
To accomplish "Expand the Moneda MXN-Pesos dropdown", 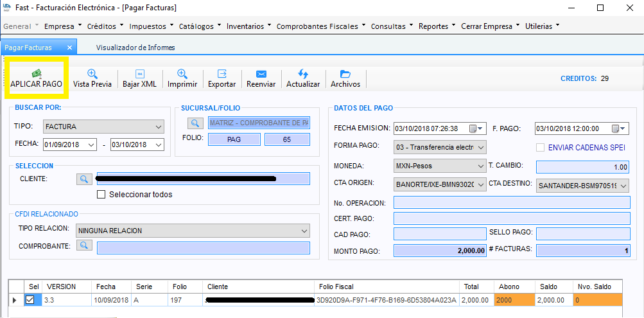I will 482,166.
